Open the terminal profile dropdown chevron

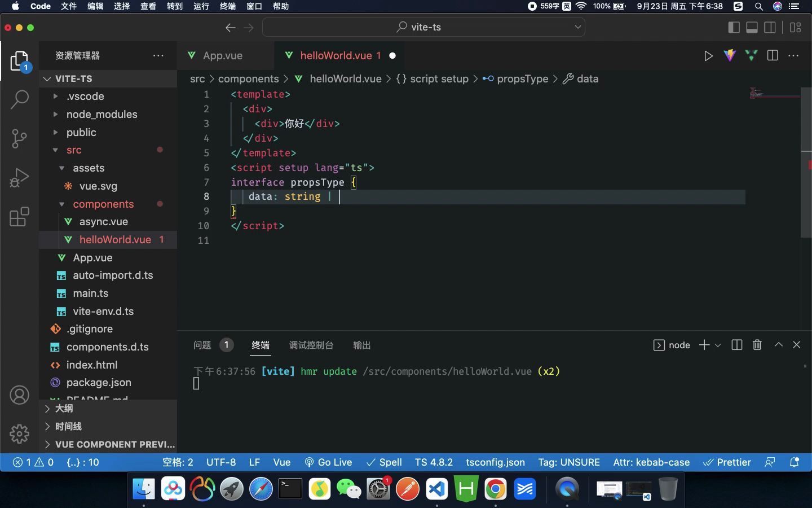[718, 345]
